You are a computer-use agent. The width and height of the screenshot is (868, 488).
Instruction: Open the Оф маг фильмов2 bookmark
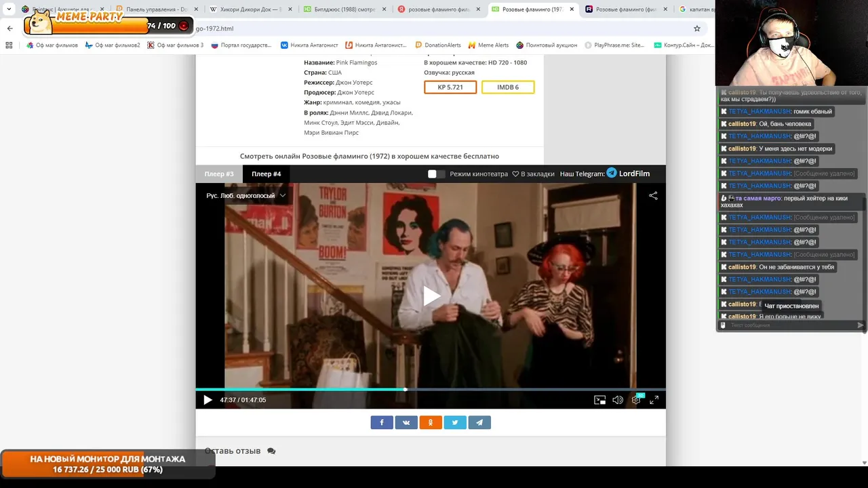(x=113, y=45)
